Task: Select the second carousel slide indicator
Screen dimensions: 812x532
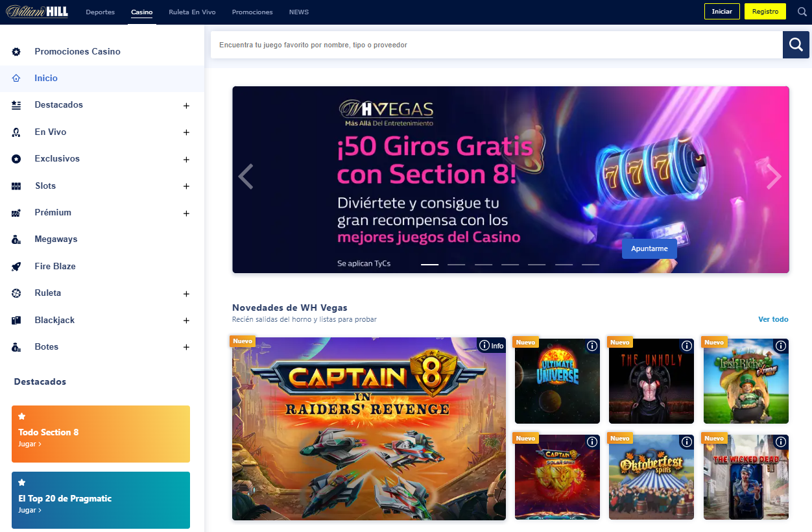Action: point(456,265)
